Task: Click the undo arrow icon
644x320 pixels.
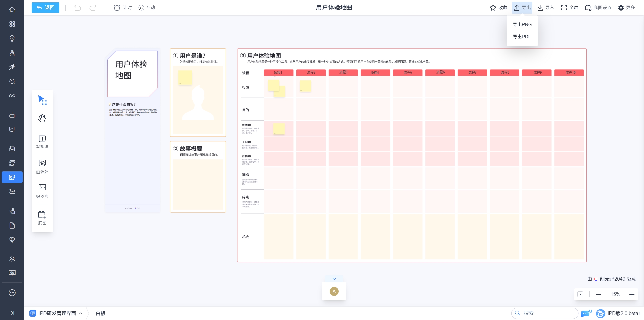Action: [77, 8]
